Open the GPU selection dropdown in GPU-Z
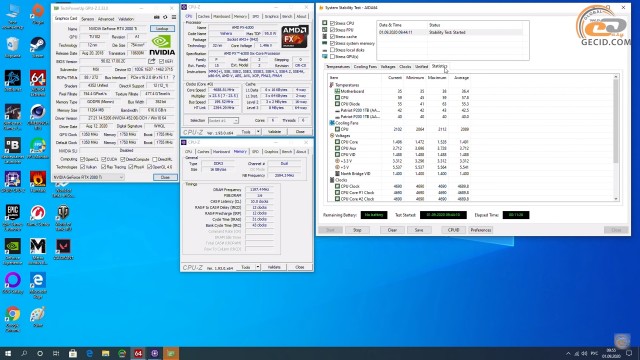The width and height of the screenshot is (640, 360). tap(89, 177)
